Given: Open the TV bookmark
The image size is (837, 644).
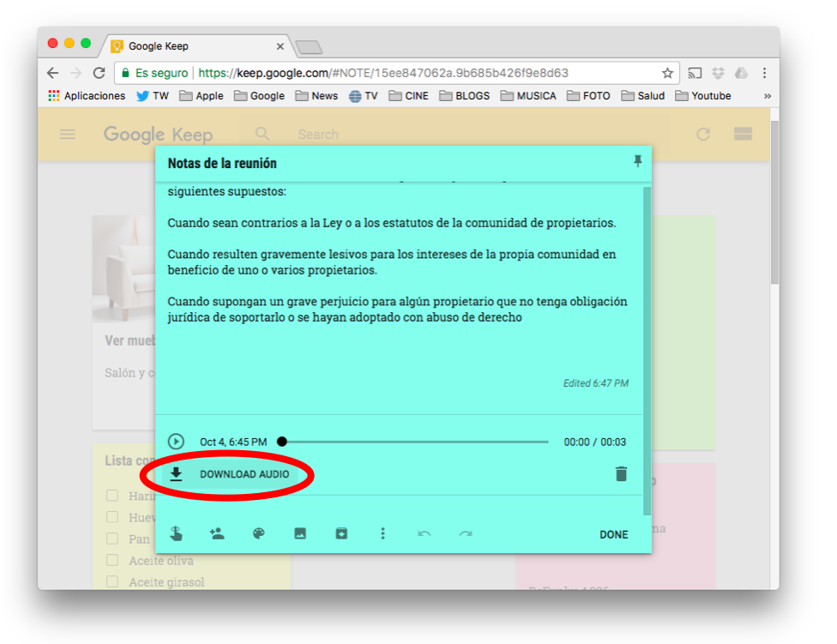Looking at the screenshot, I should 363,96.
